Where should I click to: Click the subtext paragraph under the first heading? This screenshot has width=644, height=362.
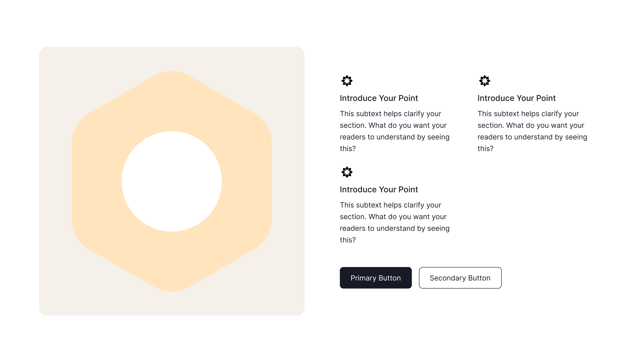pos(395,131)
